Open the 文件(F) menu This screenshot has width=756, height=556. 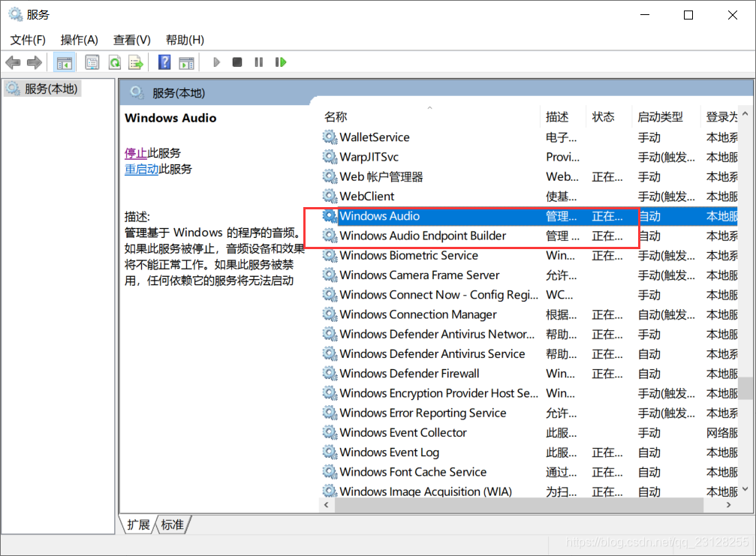[28, 40]
